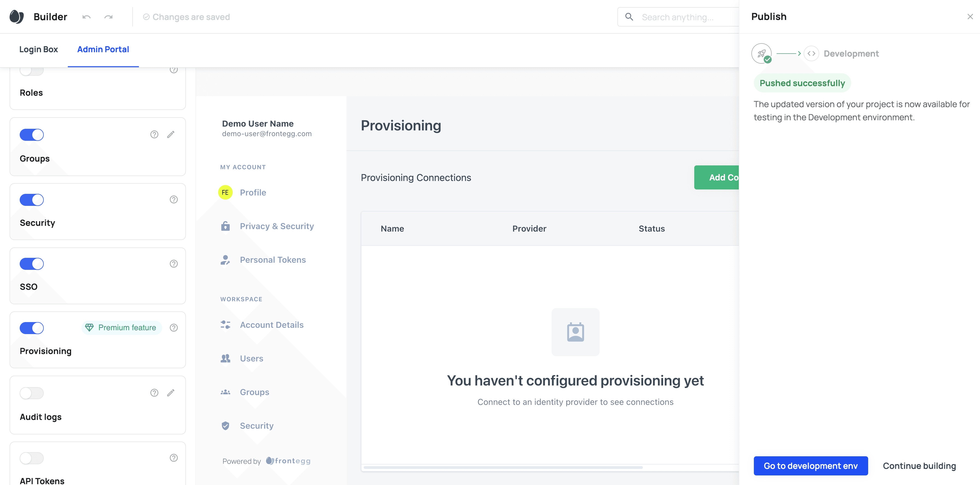Click the Frontegg logo next to Builder
This screenshot has width=980, height=485.
click(x=16, y=17)
